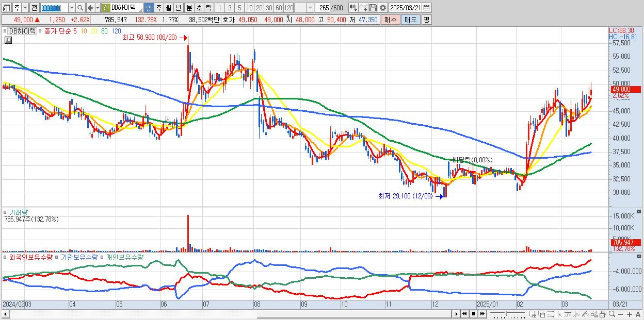Viewport: 644px width, 320px height.
Task: Click the candle count field 265
Action: click(323, 8)
